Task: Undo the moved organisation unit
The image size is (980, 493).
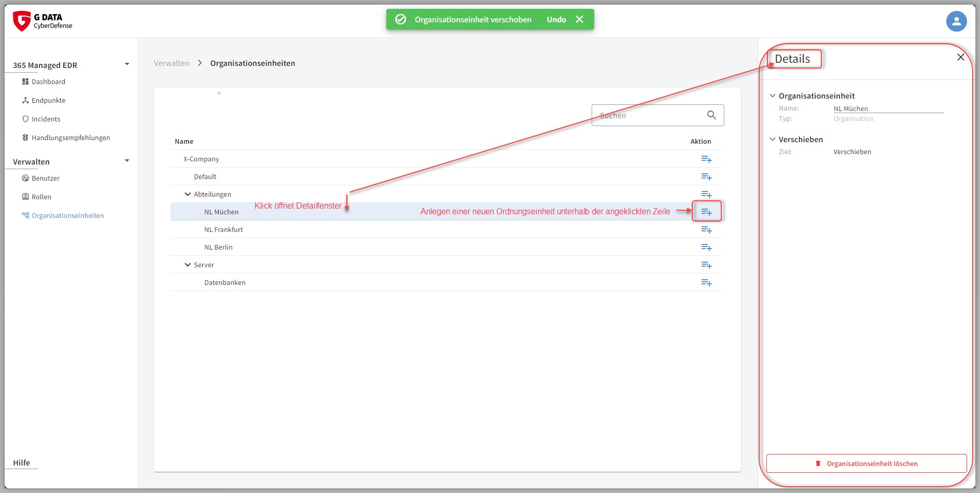Action: click(556, 19)
